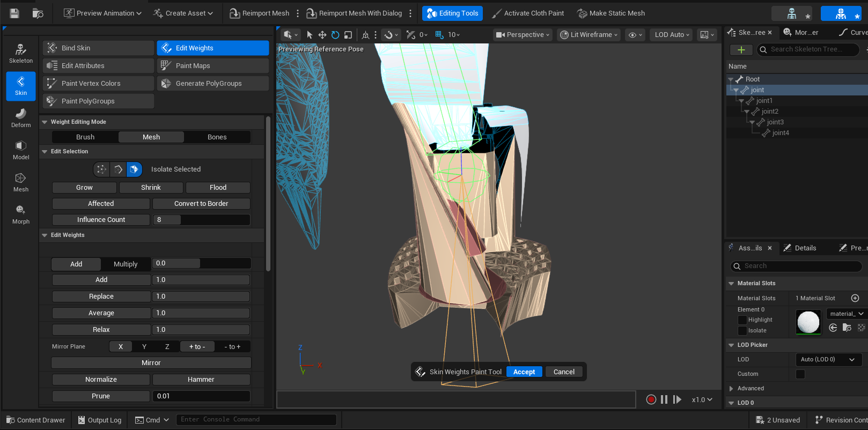
Task: Open the Output Log tab
Action: click(x=100, y=420)
